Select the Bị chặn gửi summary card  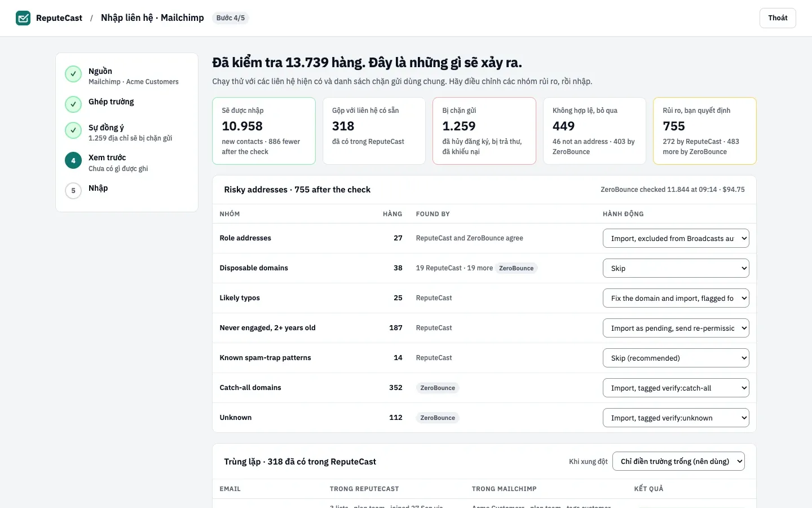pos(484,131)
